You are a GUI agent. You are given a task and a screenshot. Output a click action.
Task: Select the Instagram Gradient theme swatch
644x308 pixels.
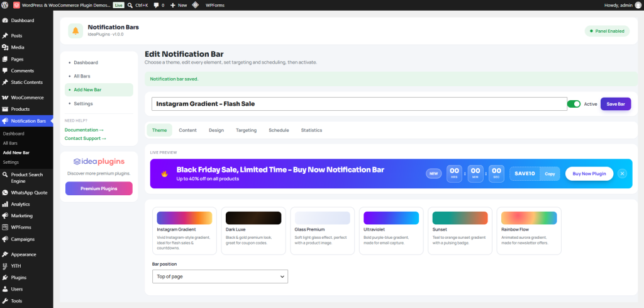coord(184,218)
